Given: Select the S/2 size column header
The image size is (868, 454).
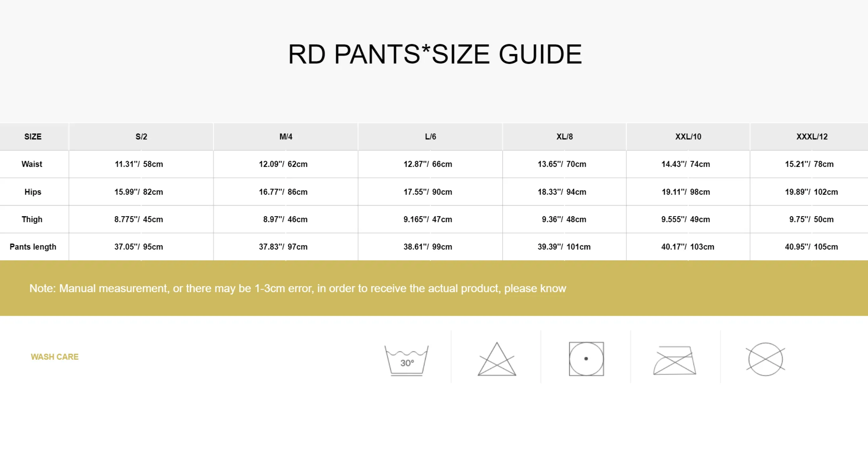Looking at the screenshot, I should click(x=141, y=137).
